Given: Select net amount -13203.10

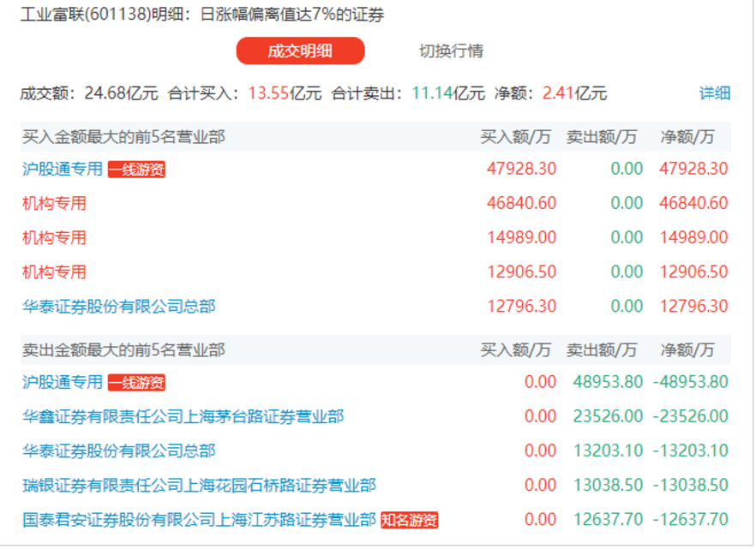Looking at the screenshot, I should pyautogui.click(x=691, y=451).
